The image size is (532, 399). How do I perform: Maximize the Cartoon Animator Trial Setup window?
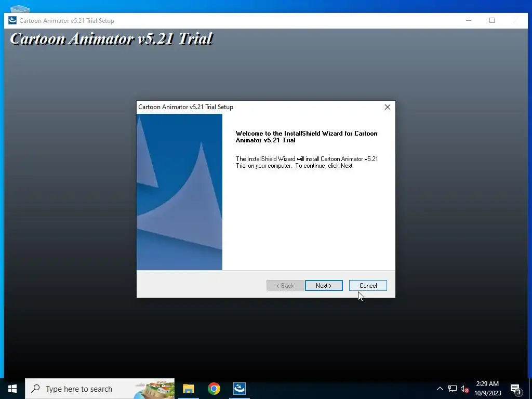492,21
